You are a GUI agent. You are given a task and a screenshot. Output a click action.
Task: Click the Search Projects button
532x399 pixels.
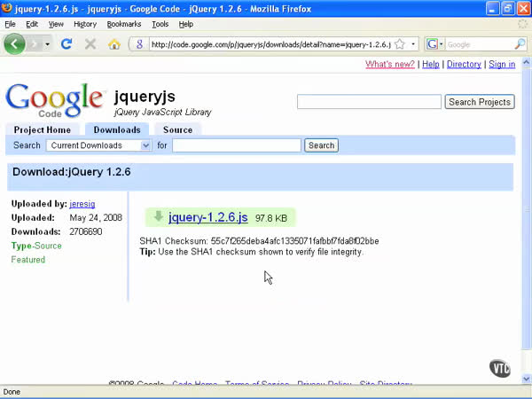coord(479,102)
